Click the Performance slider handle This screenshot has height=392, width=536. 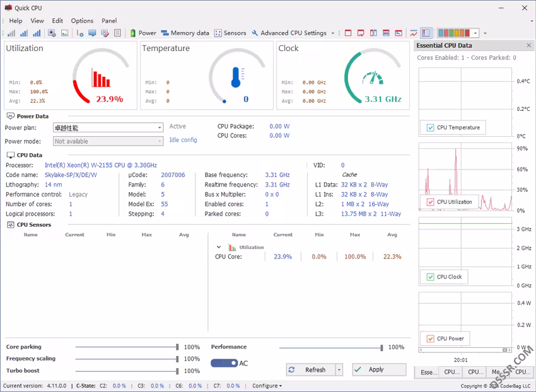[x=382, y=348]
